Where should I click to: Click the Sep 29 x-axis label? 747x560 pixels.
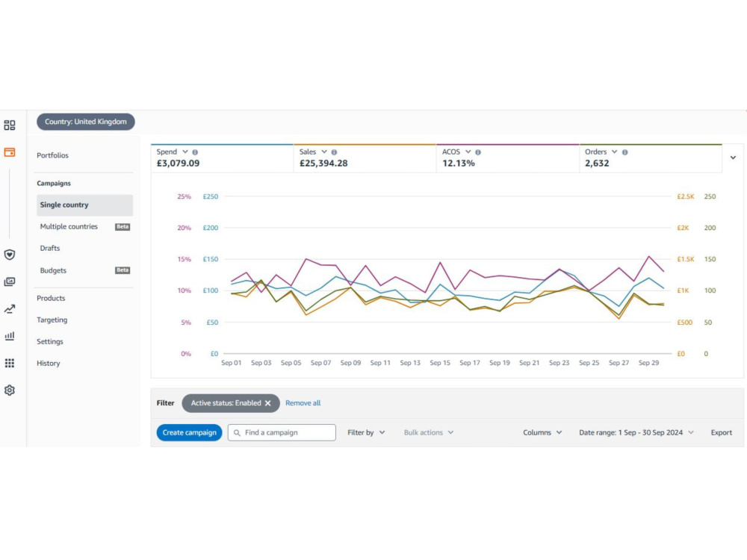[x=648, y=363]
